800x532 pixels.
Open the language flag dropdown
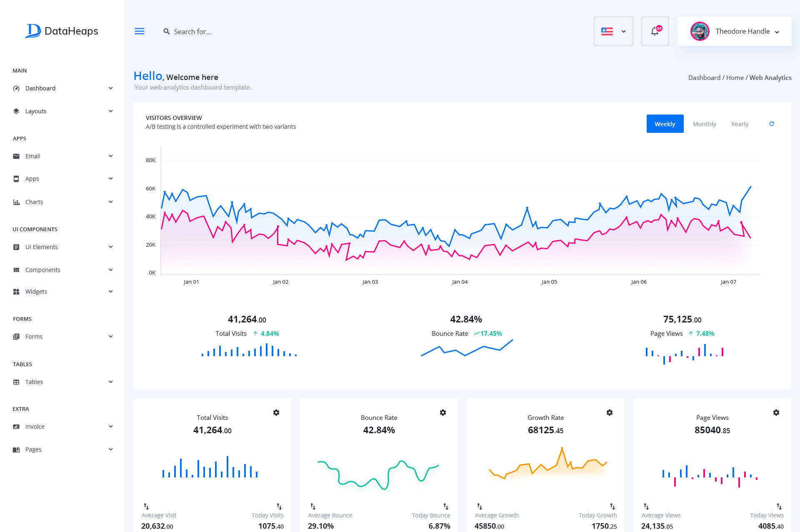[613, 31]
